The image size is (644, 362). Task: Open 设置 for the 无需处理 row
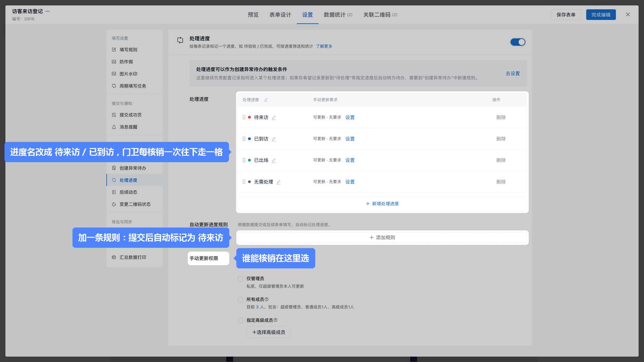point(350,182)
